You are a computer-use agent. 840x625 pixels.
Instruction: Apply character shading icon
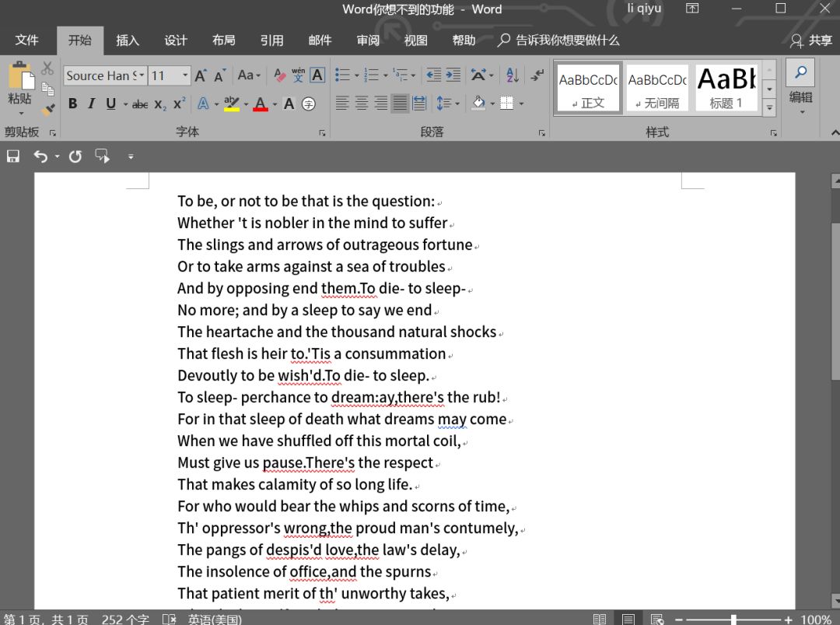coord(289,104)
